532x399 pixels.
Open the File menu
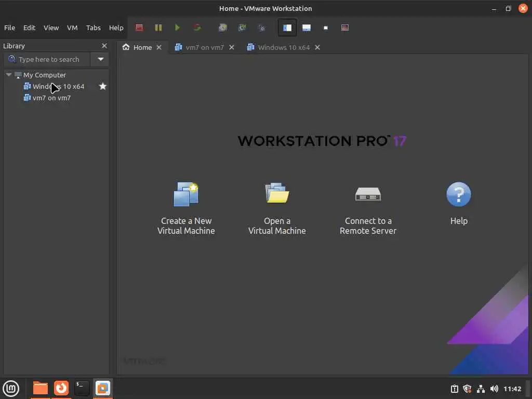click(x=9, y=28)
